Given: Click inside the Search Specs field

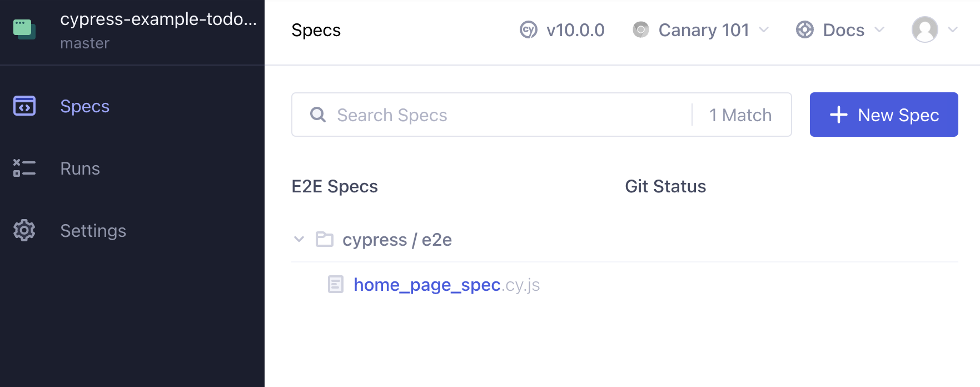Looking at the screenshot, I should [x=472, y=115].
